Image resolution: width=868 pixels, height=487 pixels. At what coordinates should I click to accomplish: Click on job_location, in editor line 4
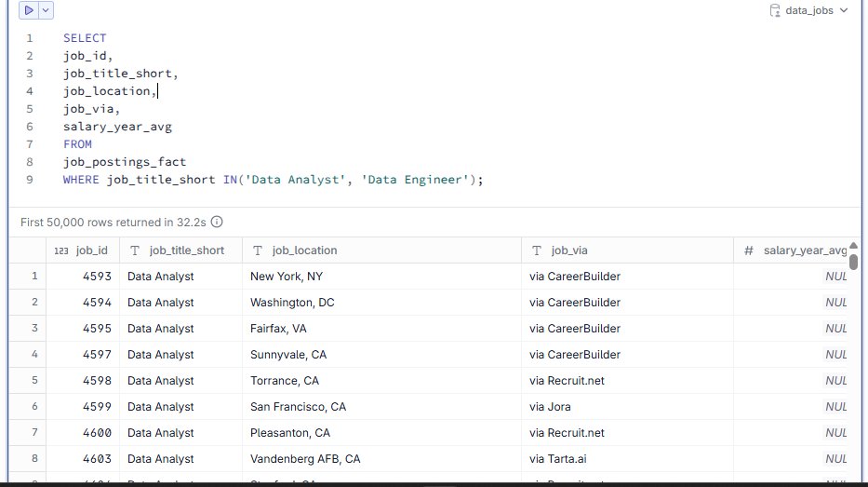(x=110, y=91)
